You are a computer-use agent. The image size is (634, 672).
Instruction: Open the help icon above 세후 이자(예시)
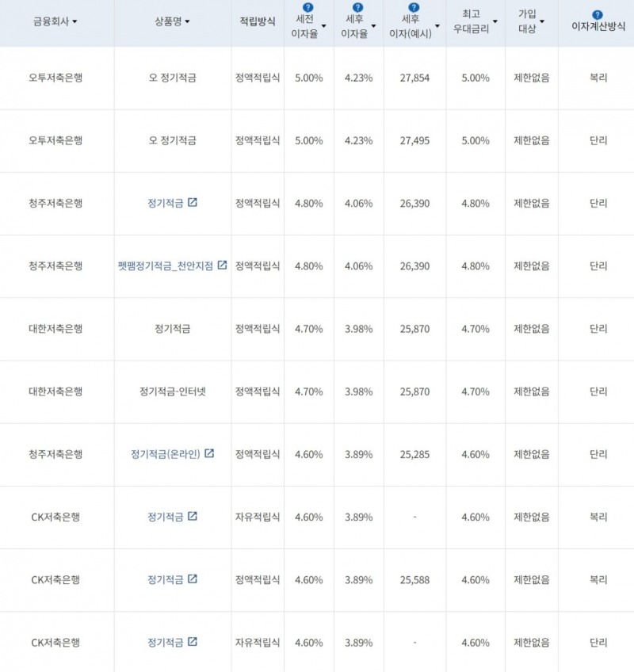tap(414, 7)
